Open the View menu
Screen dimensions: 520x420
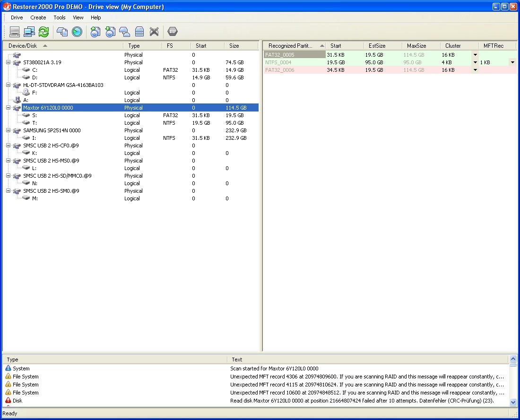pos(78,17)
